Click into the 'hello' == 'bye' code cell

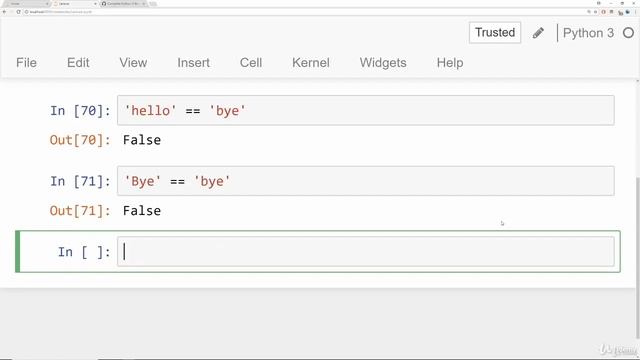[x=365, y=110]
